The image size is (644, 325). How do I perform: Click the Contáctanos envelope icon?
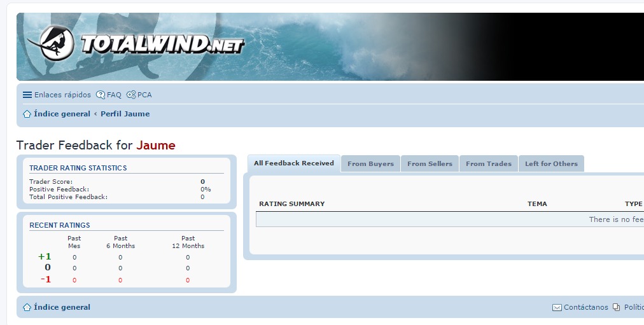point(557,307)
